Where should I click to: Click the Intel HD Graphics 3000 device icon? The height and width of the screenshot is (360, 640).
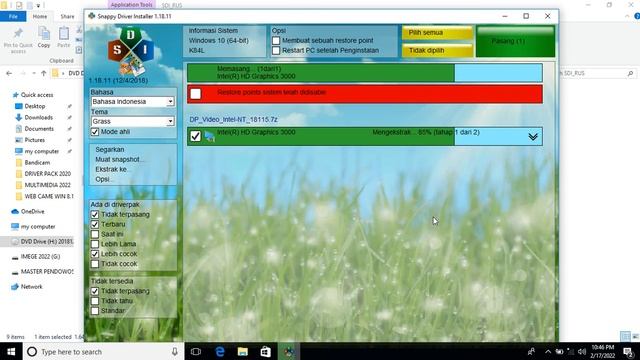pos(209,136)
